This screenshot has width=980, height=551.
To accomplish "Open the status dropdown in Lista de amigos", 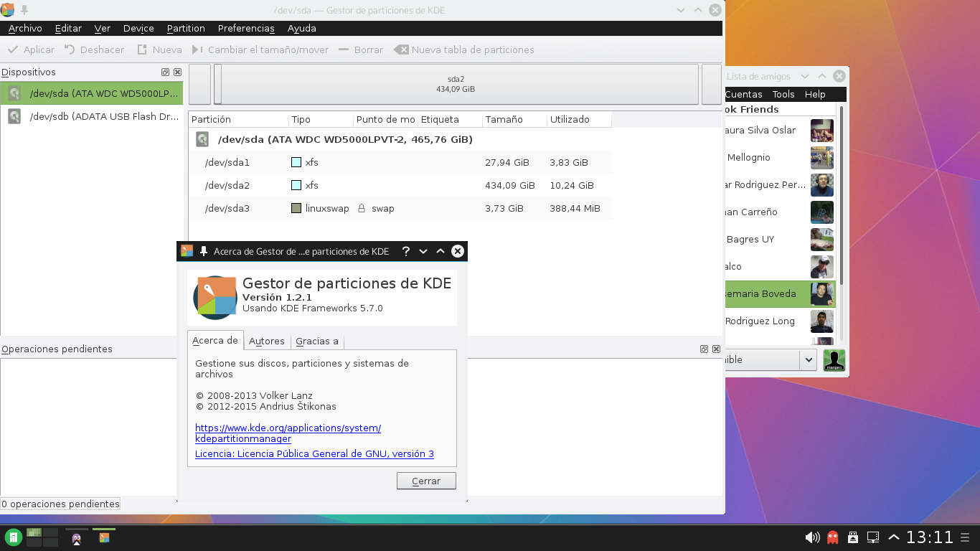I will pyautogui.click(x=809, y=359).
